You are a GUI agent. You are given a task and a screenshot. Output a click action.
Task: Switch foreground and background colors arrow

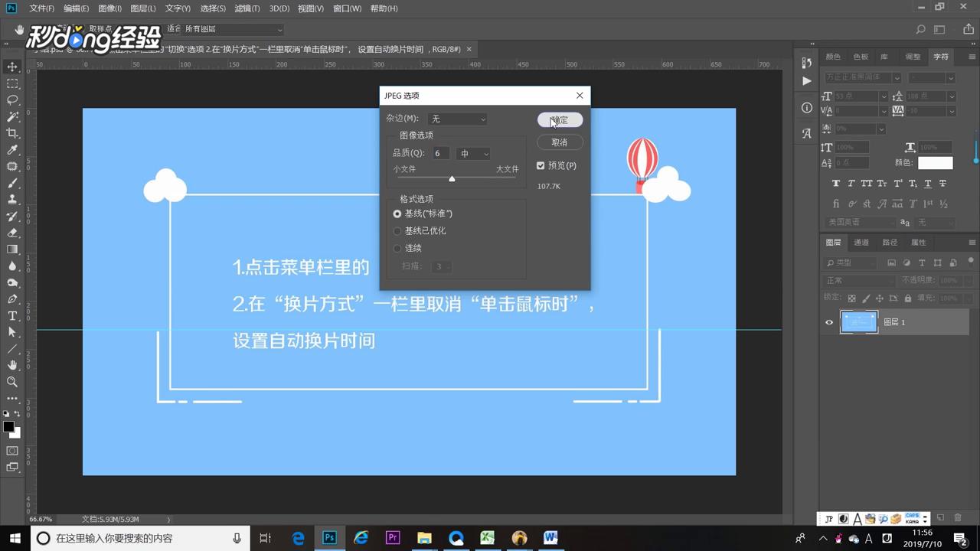tap(18, 414)
